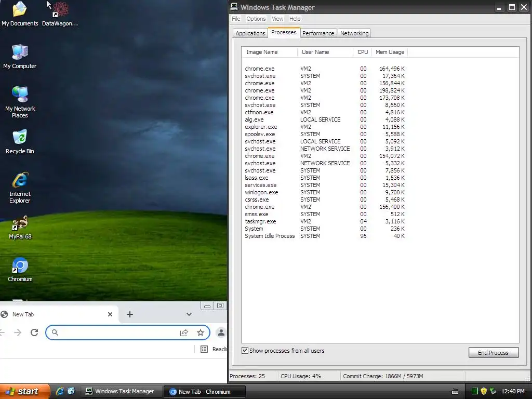Open the Chromium profile avatar icon
532x399 pixels.
click(221, 332)
